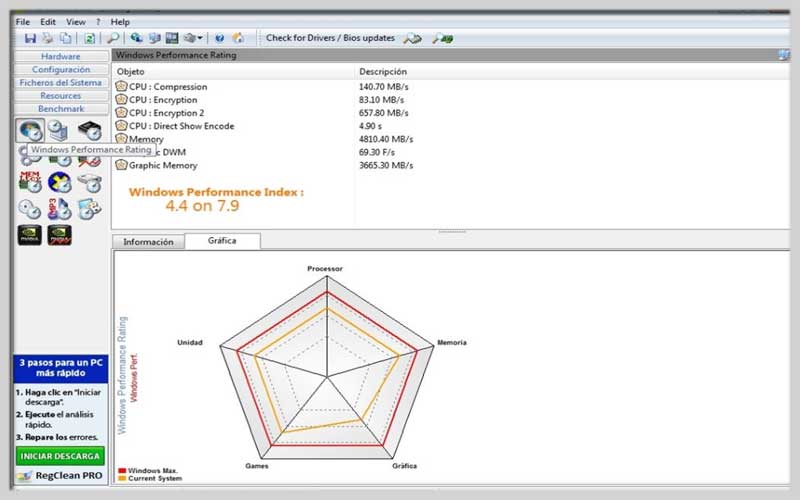Click the 4810.40 MB/s value
The image size is (800, 500).
(x=386, y=139)
